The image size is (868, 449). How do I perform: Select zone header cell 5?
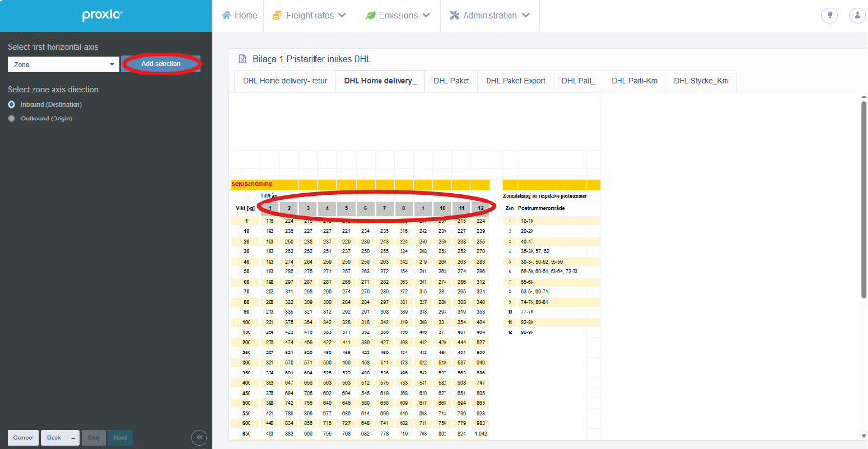coord(347,208)
